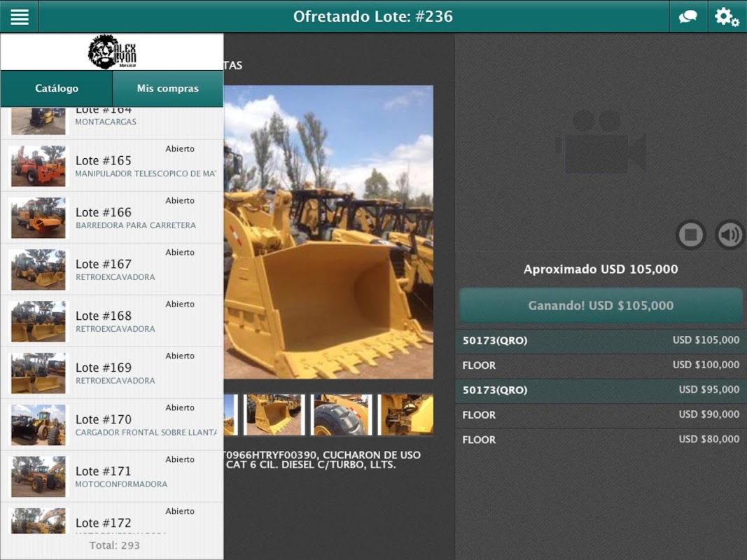Click the FLOOR USD $80,000 bid row

[601, 440]
